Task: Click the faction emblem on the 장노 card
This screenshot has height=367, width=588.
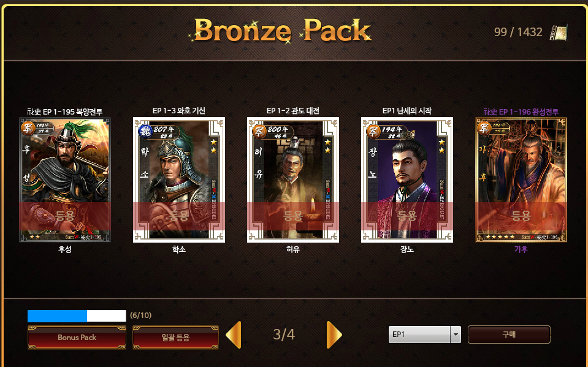Action: pos(373,131)
